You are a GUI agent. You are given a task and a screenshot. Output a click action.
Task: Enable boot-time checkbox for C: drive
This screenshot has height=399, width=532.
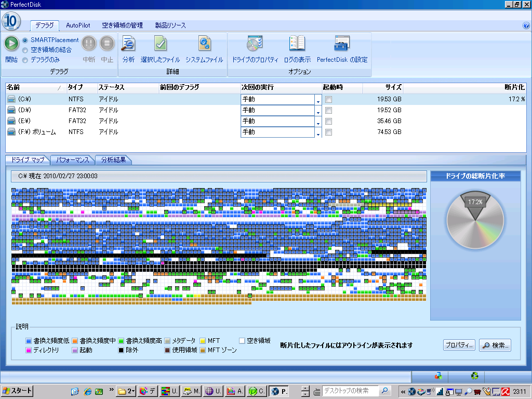[328, 99]
